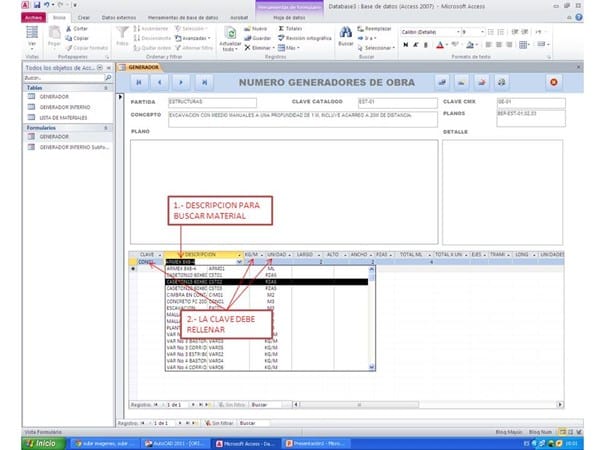Switch to Hoja de datos tab

[x=289, y=18]
